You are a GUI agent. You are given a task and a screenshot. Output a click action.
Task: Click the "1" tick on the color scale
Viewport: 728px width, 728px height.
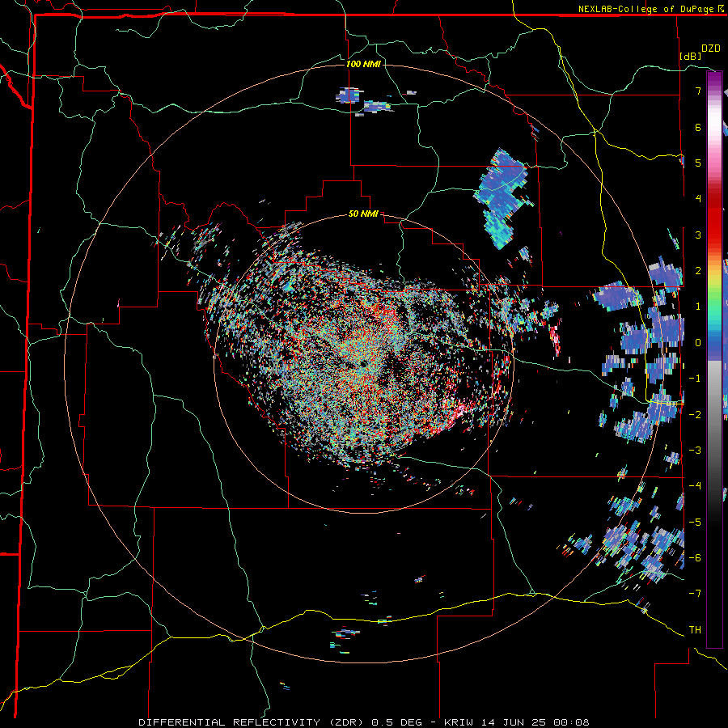[x=698, y=307]
